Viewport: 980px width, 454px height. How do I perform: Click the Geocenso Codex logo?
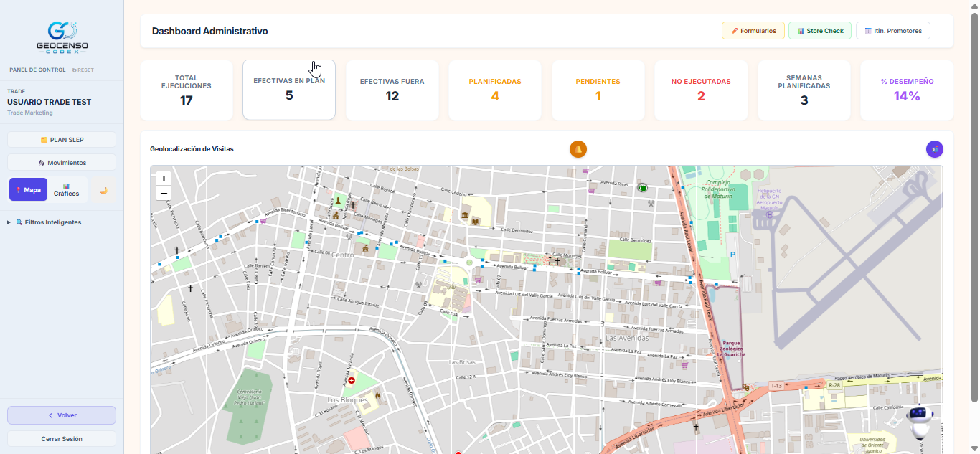point(62,38)
